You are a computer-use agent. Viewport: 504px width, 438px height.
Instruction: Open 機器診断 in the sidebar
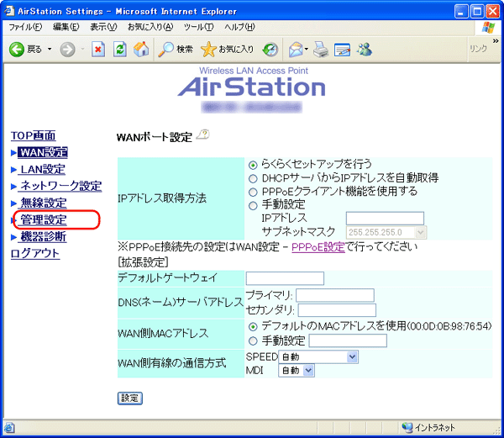tap(44, 237)
